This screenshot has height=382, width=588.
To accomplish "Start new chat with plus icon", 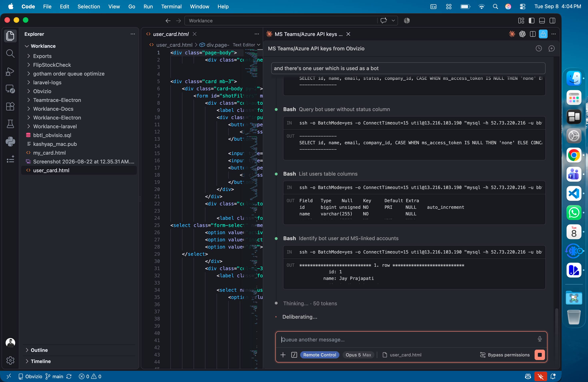I will point(551,48).
